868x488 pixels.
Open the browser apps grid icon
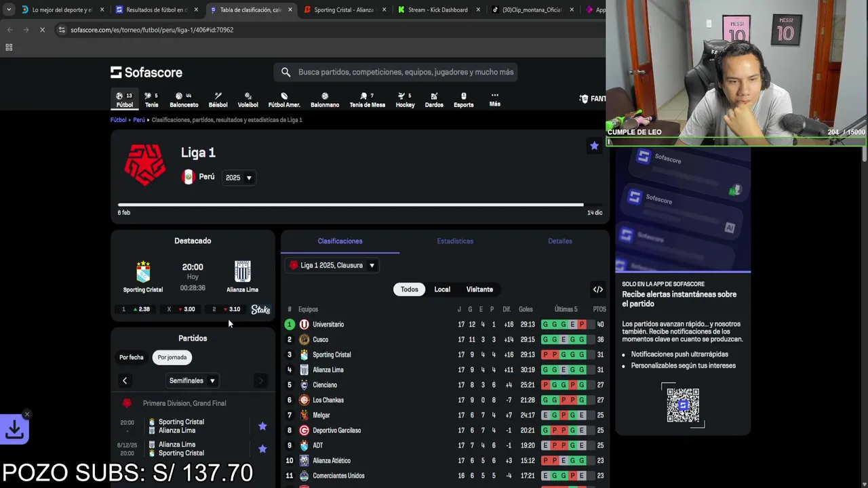pyautogui.click(x=9, y=47)
